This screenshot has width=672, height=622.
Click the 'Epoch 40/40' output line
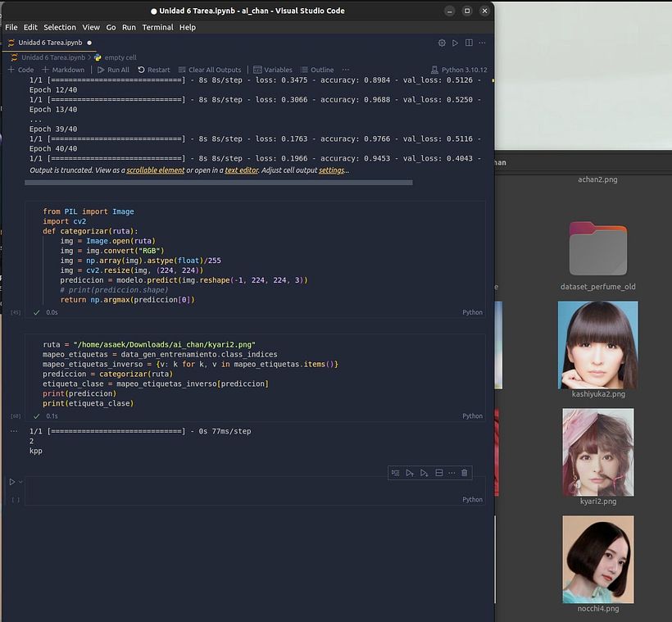pos(53,149)
